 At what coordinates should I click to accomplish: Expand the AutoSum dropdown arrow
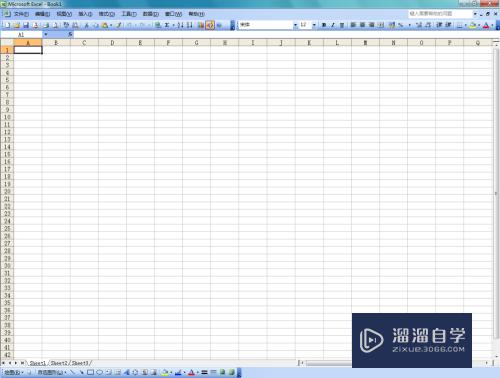(173, 25)
